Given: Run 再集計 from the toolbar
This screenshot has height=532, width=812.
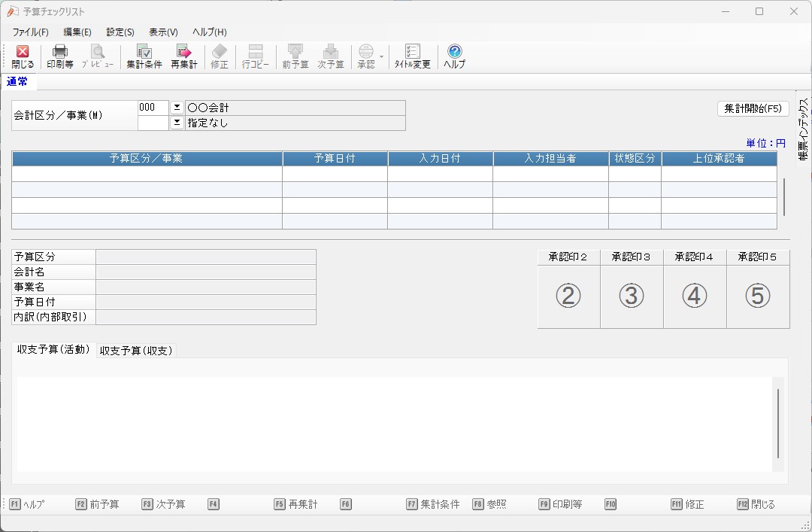Looking at the screenshot, I should pyautogui.click(x=183, y=56).
